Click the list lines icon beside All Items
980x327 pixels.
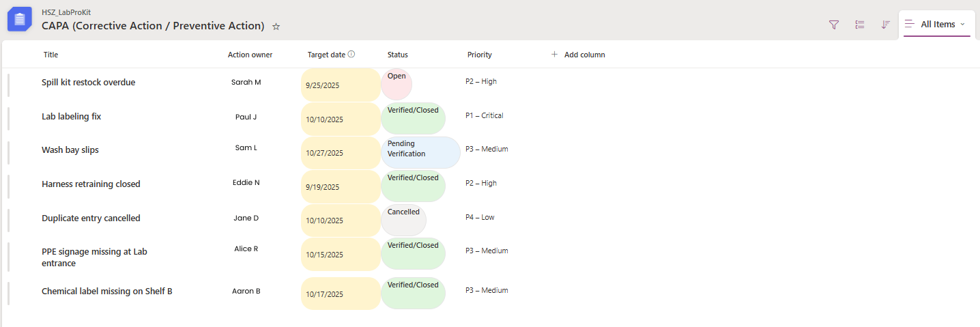pos(910,25)
